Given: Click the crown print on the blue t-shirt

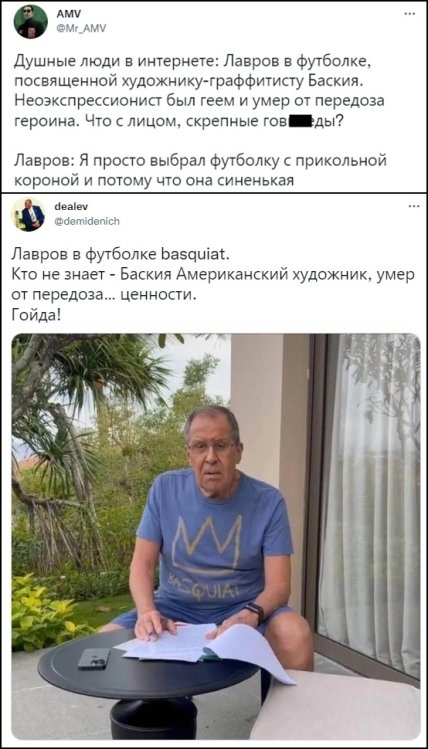Looking at the screenshot, I should coord(206,543).
